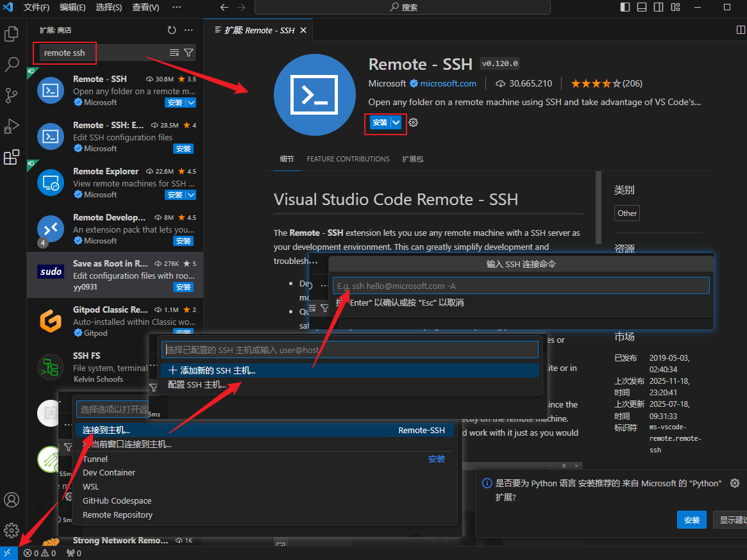Image resolution: width=747 pixels, height=560 pixels.
Task: Select 将当前窗口连接到主机 option
Action: [264, 444]
